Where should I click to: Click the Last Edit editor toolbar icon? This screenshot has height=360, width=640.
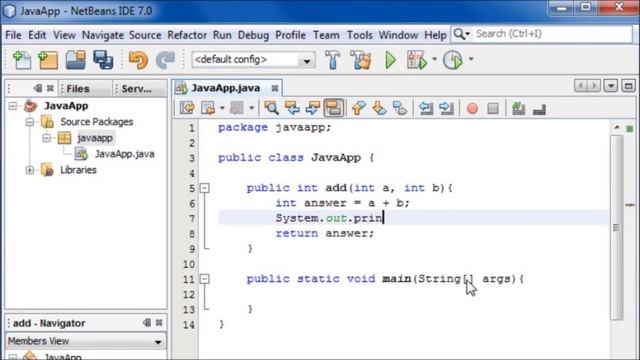pyautogui.click(x=187, y=108)
